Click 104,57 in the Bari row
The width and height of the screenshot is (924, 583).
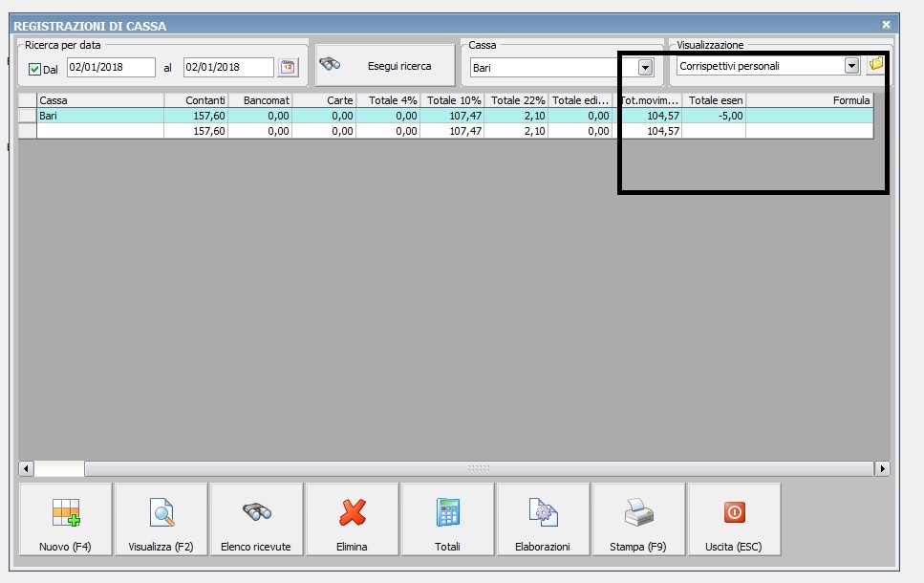648,116
